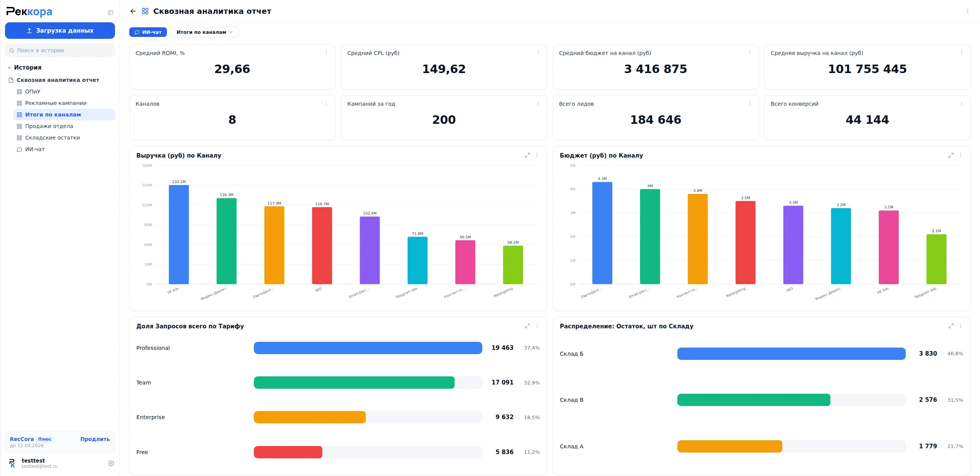Screen dimensions: 980x476
Task: Expand the Выручка по Каналу chart fullscreen
Action: [x=527, y=155]
